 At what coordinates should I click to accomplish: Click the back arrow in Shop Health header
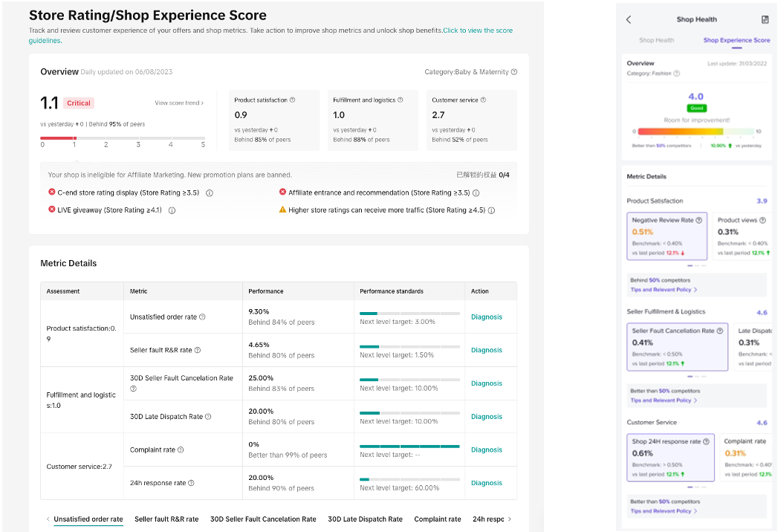pos(629,20)
